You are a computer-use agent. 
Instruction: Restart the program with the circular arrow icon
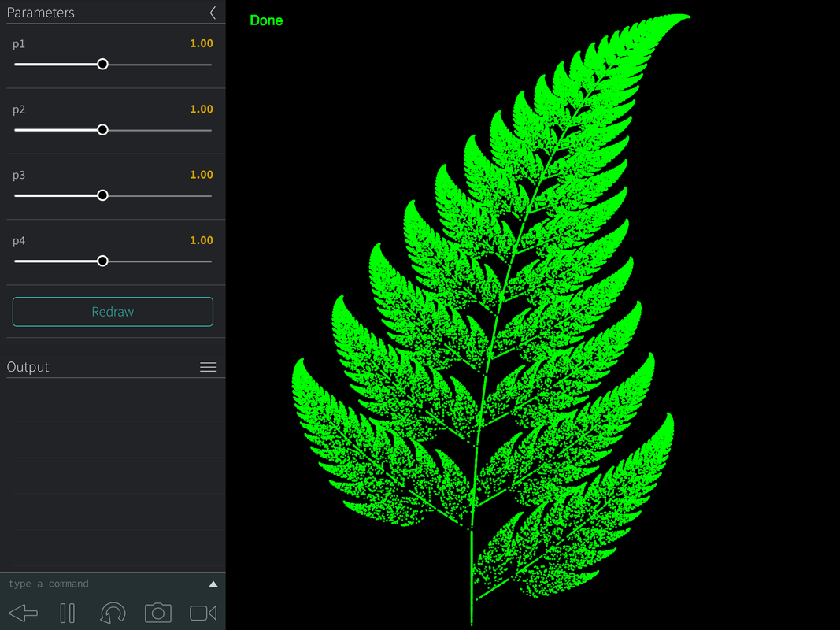[x=113, y=613]
